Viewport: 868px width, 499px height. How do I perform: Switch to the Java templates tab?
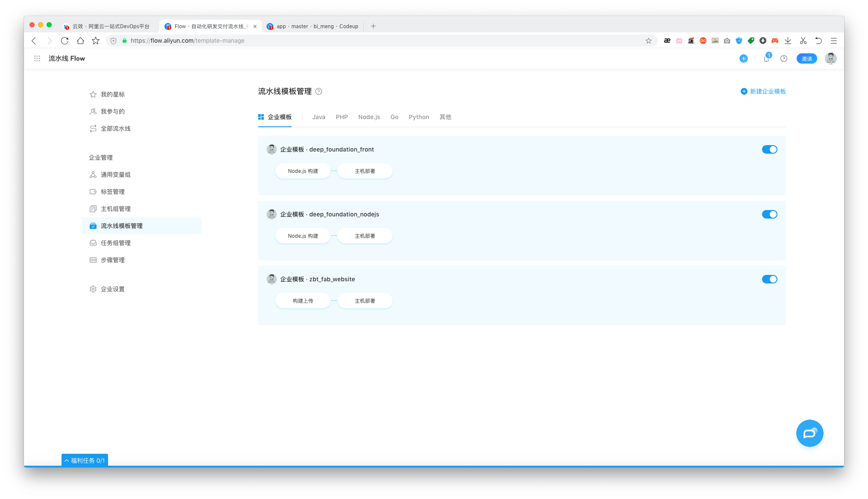click(319, 117)
